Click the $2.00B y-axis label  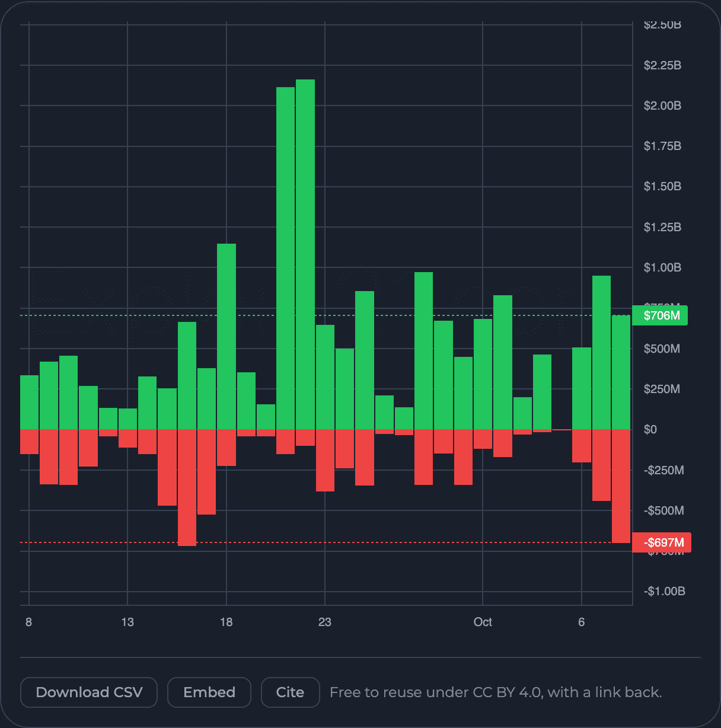pos(662,106)
